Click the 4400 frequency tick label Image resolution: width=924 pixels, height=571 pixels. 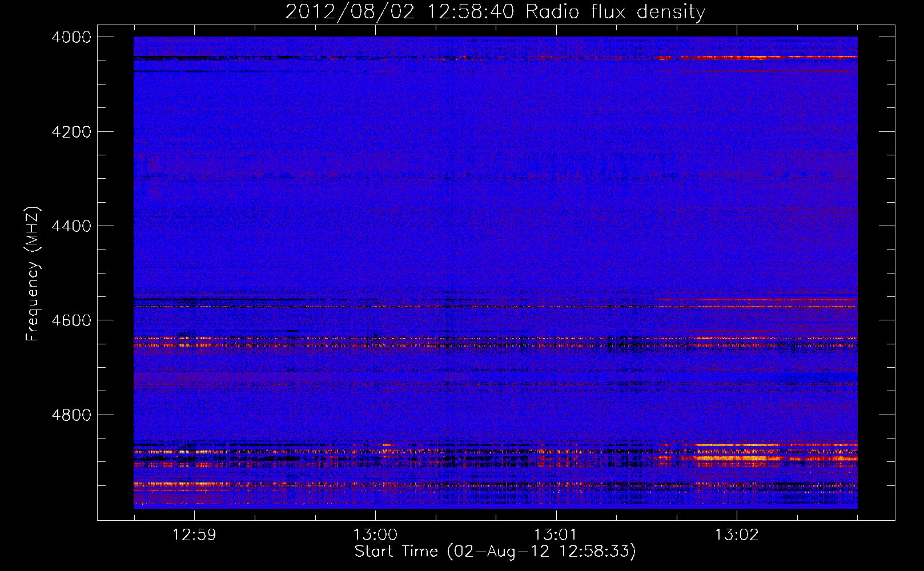pos(71,226)
